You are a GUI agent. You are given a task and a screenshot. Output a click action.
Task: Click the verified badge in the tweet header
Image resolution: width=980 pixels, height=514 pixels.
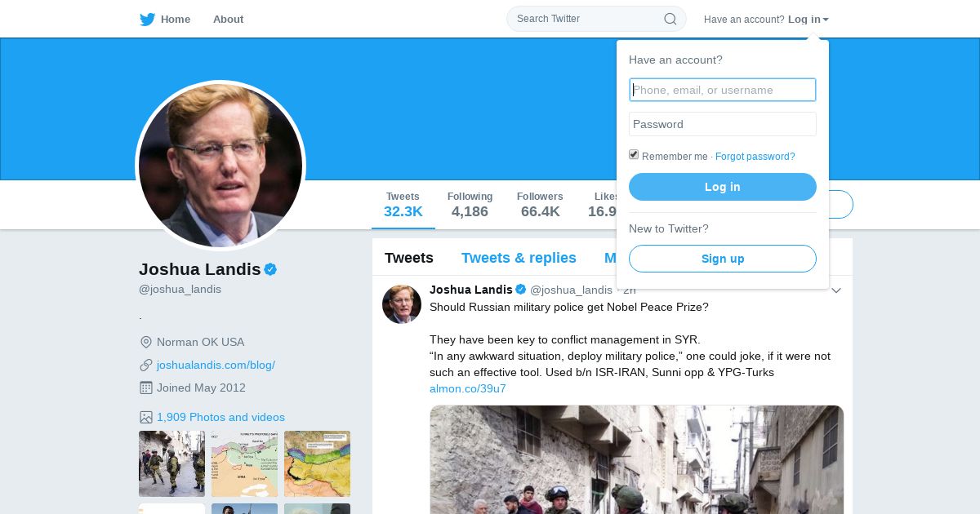pyautogui.click(x=520, y=290)
